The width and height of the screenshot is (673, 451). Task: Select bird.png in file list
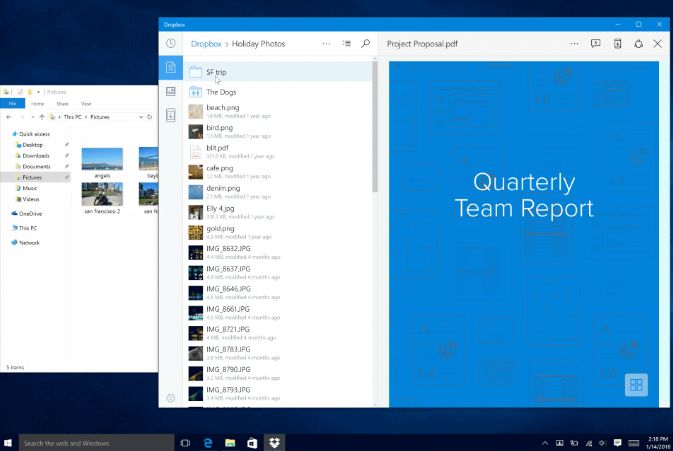(278, 131)
